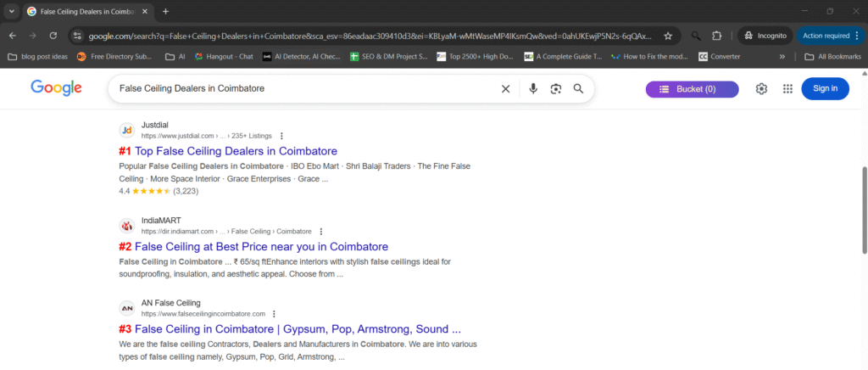The image size is (868, 370).
Task: Clear the search box text
Action: click(x=506, y=89)
